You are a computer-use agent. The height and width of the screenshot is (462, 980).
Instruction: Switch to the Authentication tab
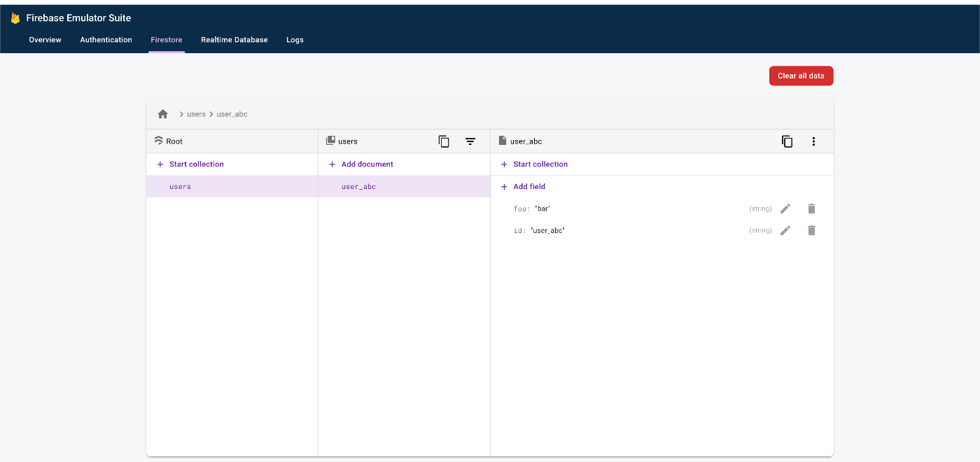click(x=106, y=40)
